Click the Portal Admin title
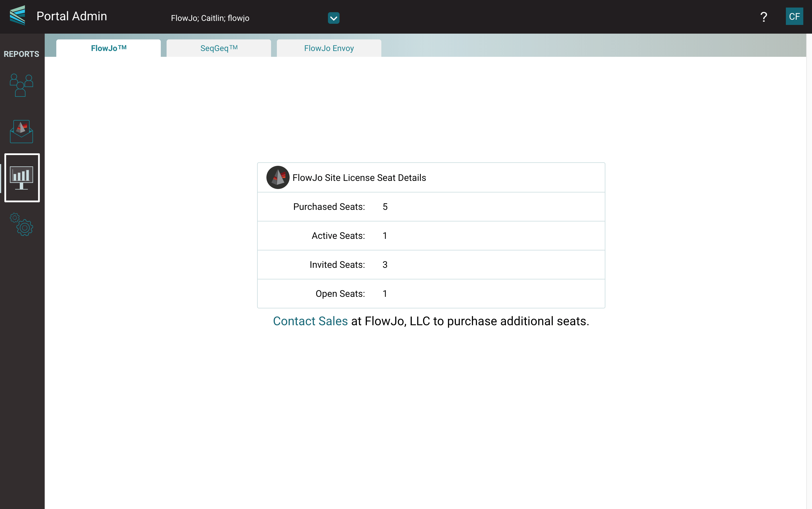Image resolution: width=812 pixels, height=509 pixels. (72, 16)
